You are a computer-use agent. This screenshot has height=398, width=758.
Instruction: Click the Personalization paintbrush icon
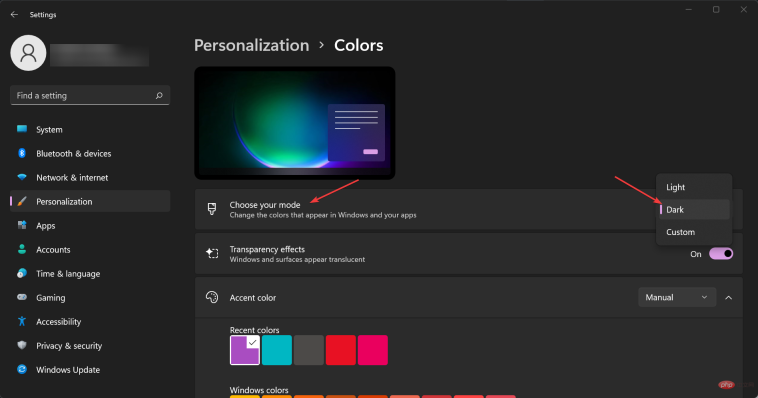click(22, 201)
